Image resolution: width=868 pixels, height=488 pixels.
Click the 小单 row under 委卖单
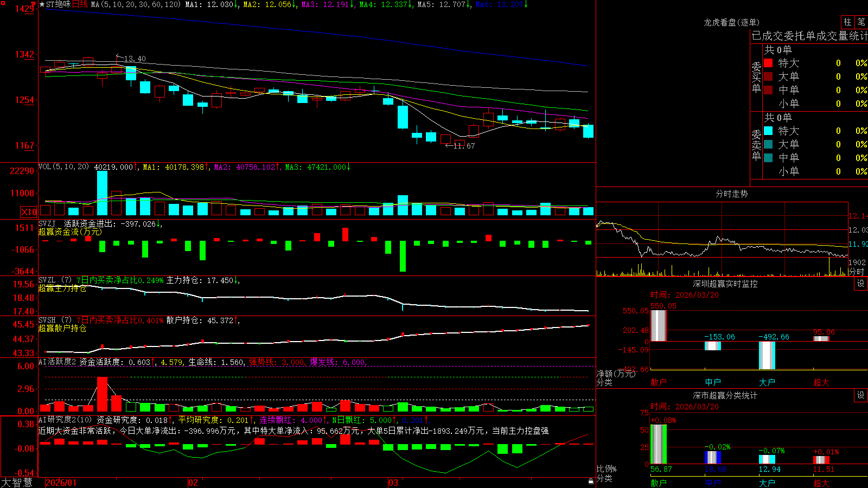815,171
